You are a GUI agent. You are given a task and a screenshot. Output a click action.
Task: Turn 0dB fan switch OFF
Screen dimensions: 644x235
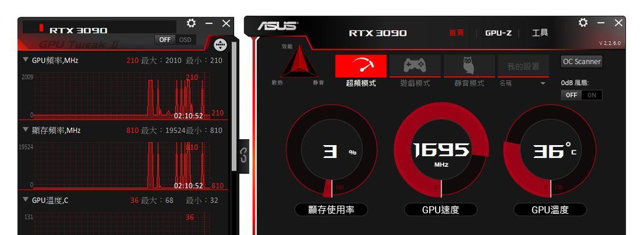click(x=571, y=95)
